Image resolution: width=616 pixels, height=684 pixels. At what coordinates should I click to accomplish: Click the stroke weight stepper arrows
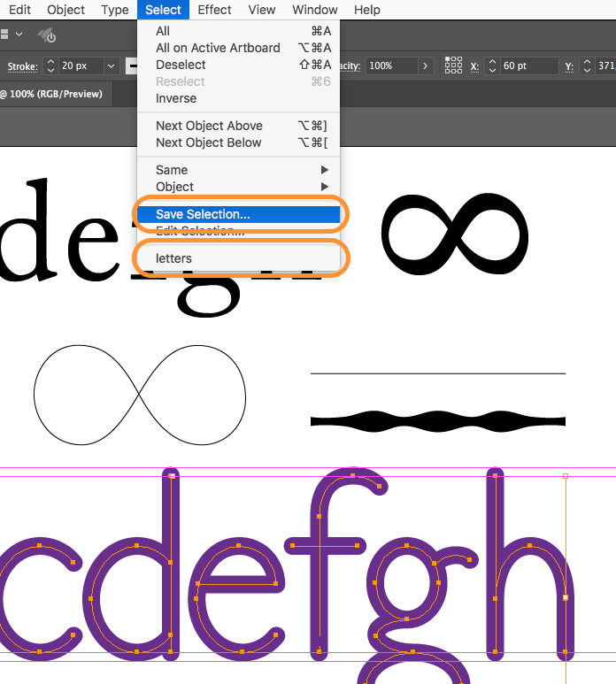[x=50, y=65]
